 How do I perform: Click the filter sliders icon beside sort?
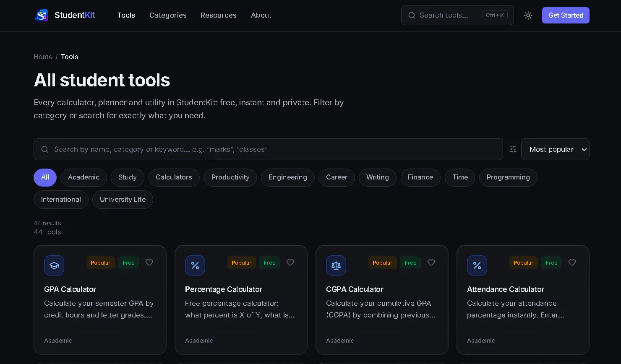click(513, 149)
